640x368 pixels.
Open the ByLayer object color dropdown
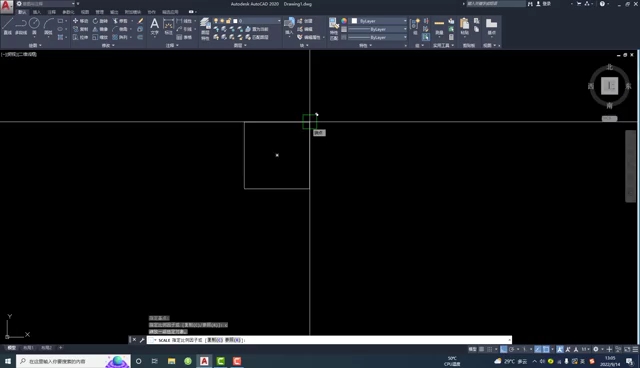[x=379, y=21]
